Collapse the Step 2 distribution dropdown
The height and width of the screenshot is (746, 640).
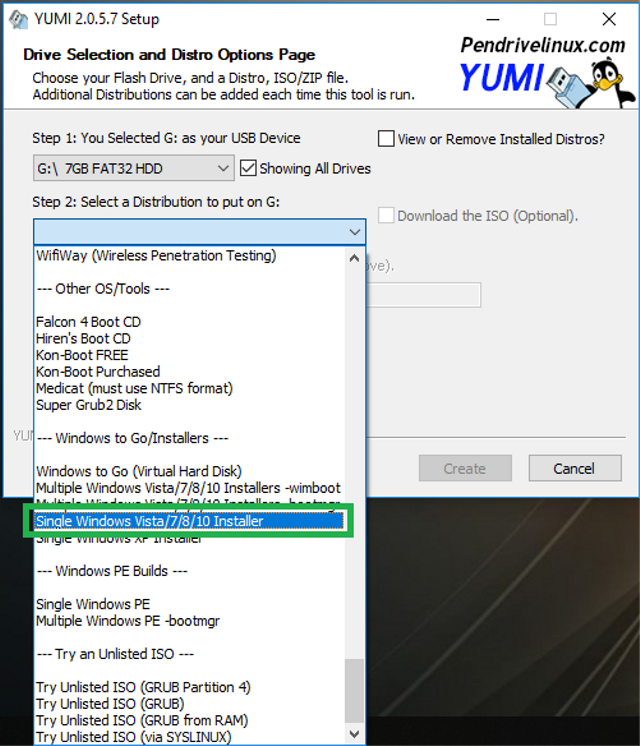(x=354, y=232)
